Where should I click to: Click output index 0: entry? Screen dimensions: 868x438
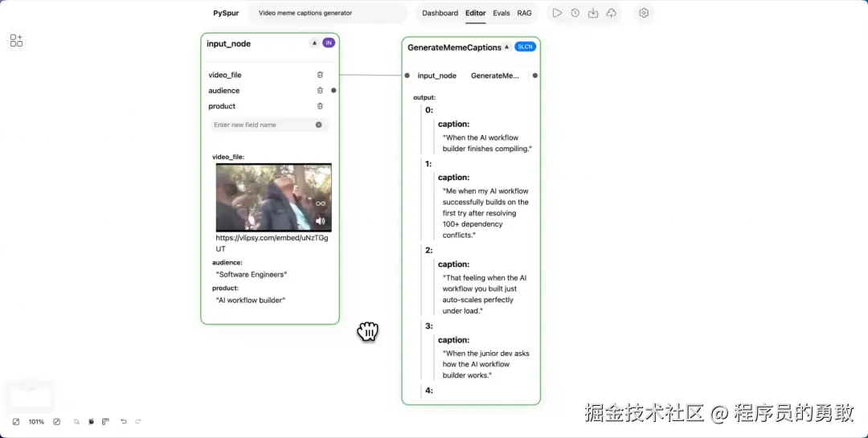click(x=429, y=110)
